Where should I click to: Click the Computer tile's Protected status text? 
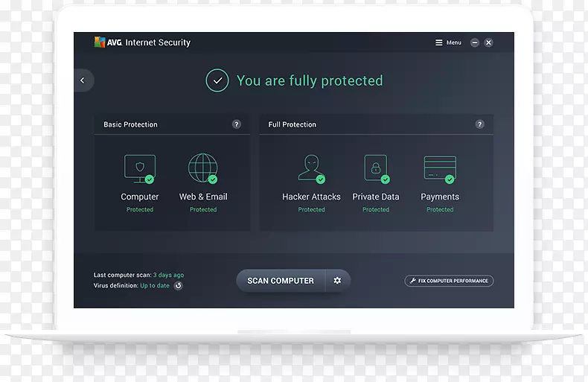point(139,210)
